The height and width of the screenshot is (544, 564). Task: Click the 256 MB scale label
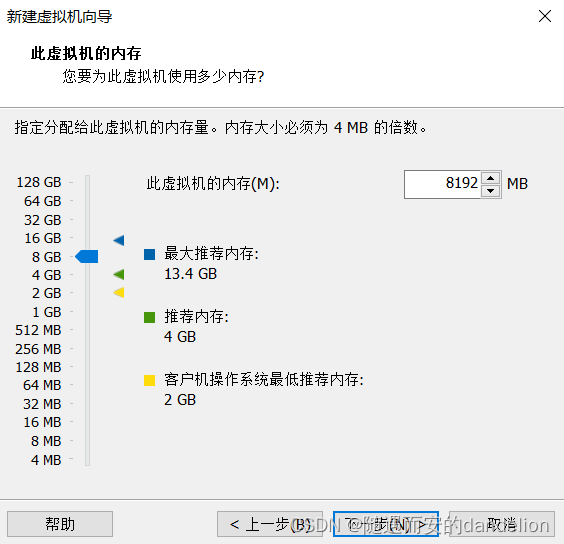pos(38,349)
